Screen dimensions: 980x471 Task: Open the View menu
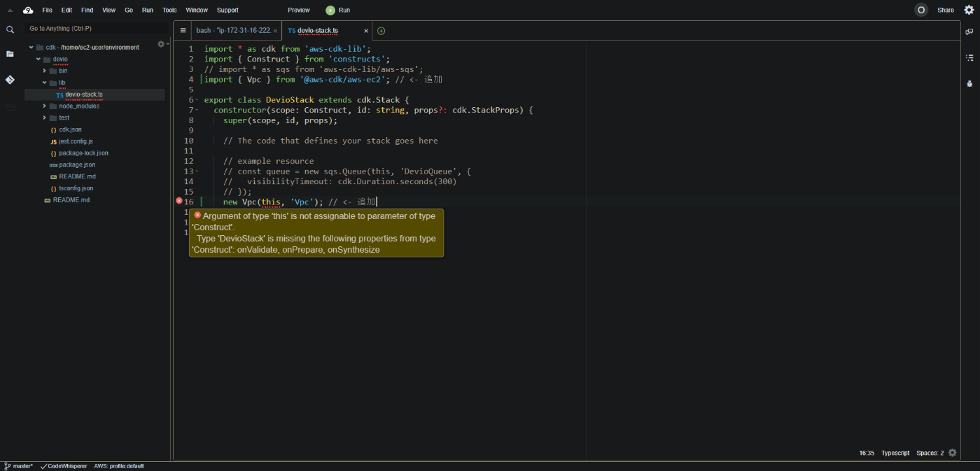click(108, 10)
